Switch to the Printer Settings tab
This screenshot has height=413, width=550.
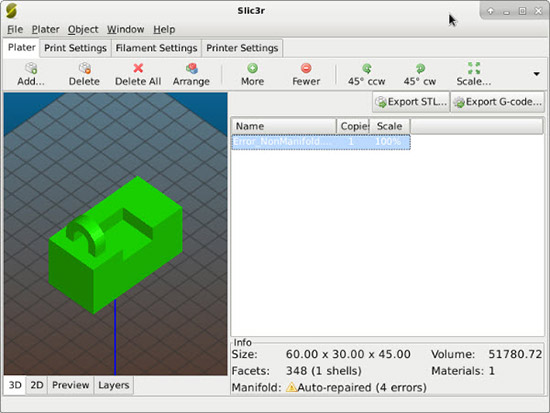[x=242, y=48]
